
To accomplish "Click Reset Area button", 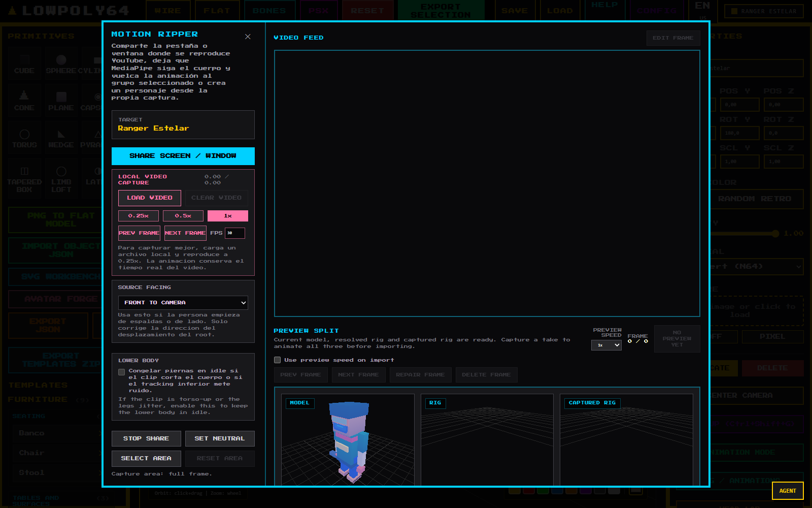I will [x=220, y=458].
